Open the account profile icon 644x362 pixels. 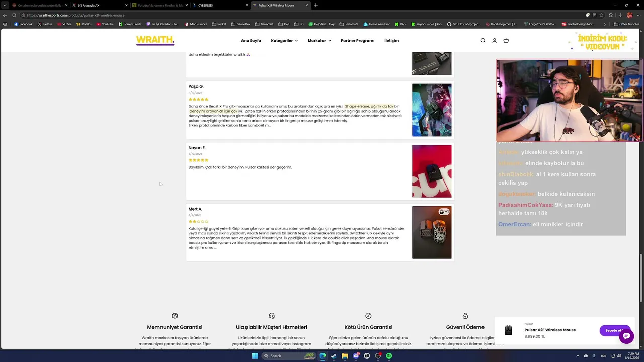pyautogui.click(x=495, y=41)
